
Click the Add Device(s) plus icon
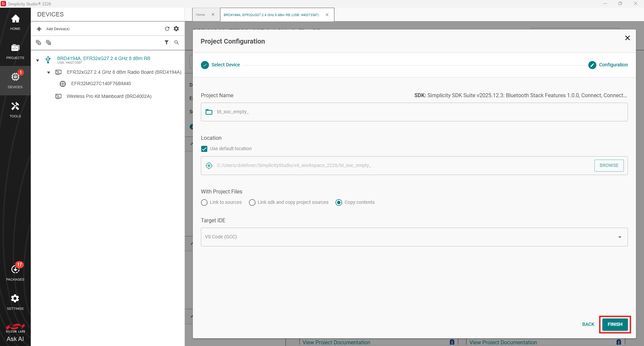[39, 29]
